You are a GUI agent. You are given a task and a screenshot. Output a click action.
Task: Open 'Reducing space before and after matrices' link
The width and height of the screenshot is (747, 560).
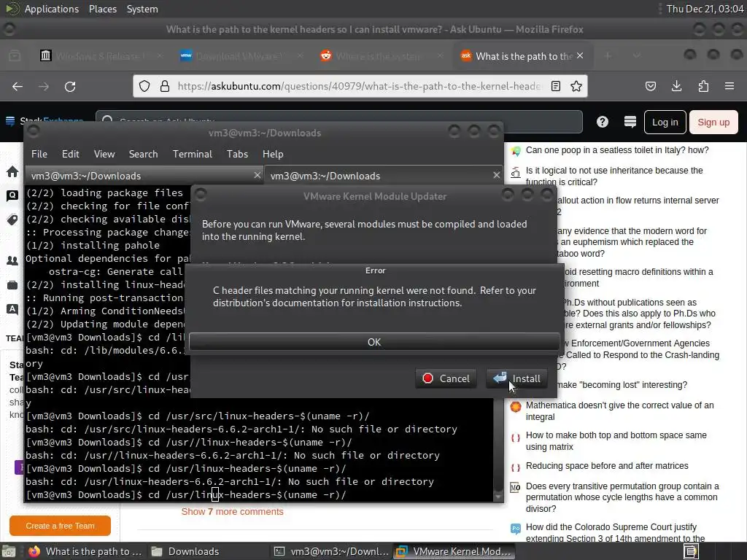coord(607,466)
